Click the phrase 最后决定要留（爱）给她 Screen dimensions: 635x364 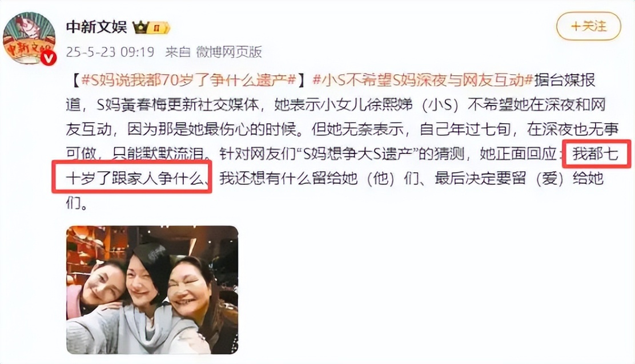(519, 178)
